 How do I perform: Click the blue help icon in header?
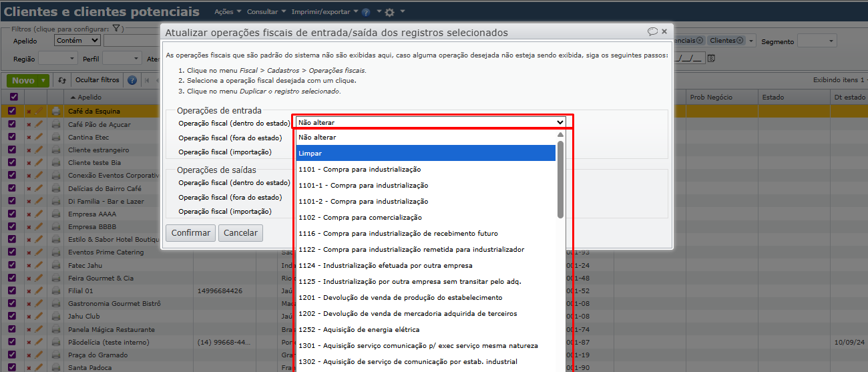(365, 12)
